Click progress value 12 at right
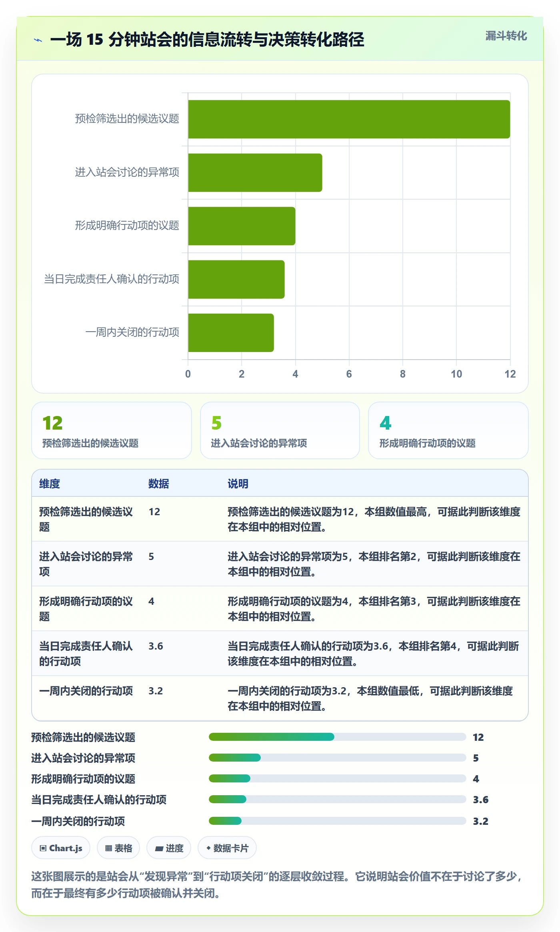This screenshot has height=932, width=560. tap(478, 737)
